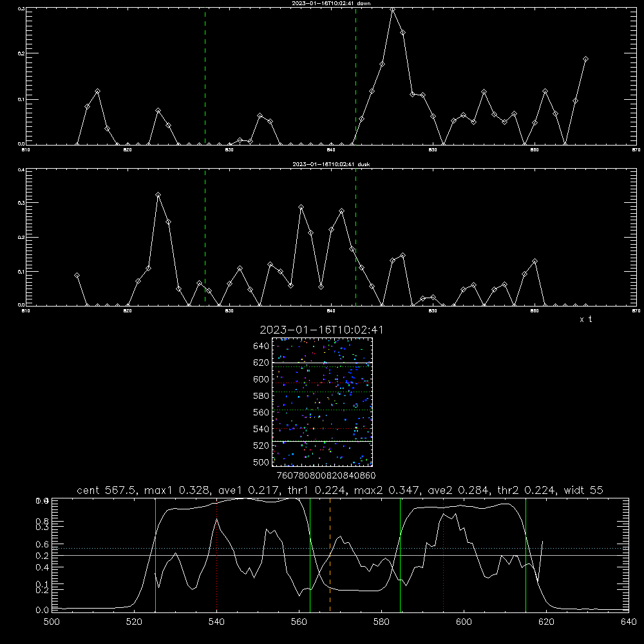The height and width of the screenshot is (644, 644).
Task: Click green dashed line near 828 in dusk plot
Action: point(205,238)
